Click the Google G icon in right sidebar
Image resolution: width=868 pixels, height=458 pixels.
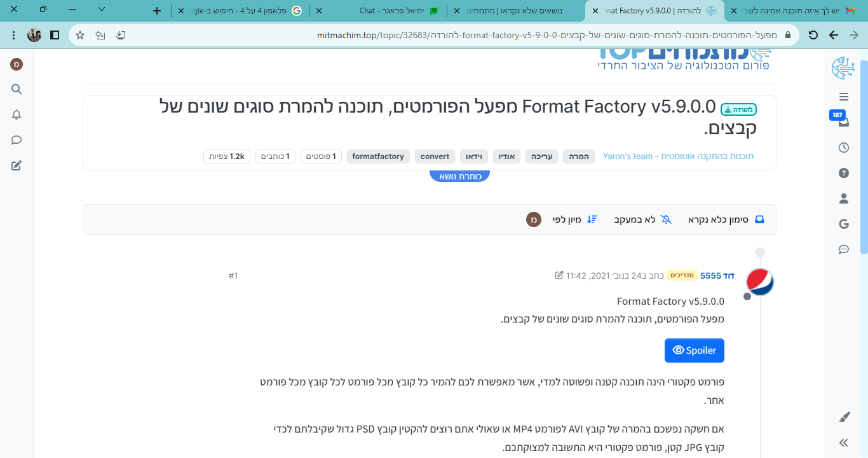point(844,224)
